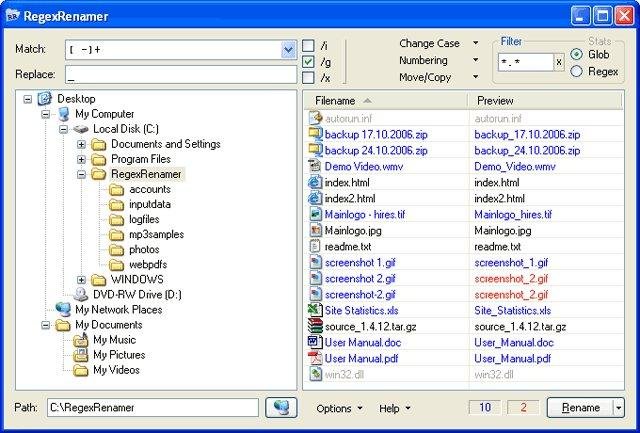Click the index.html browser icon
This screenshot has width=640, height=433.
tap(316, 182)
